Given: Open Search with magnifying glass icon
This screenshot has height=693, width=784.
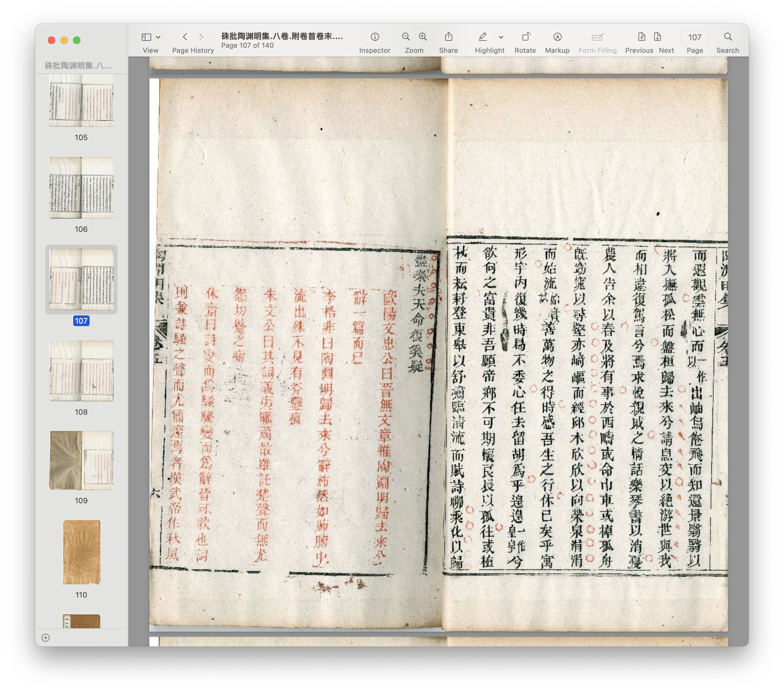Looking at the screenshot, I should [728, 37].
